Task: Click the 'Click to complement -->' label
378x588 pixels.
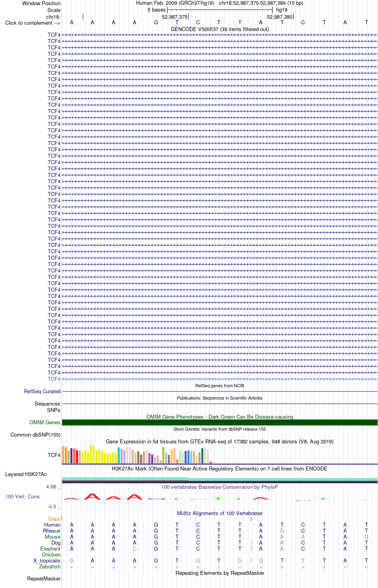Action: [x=33, y=23]
